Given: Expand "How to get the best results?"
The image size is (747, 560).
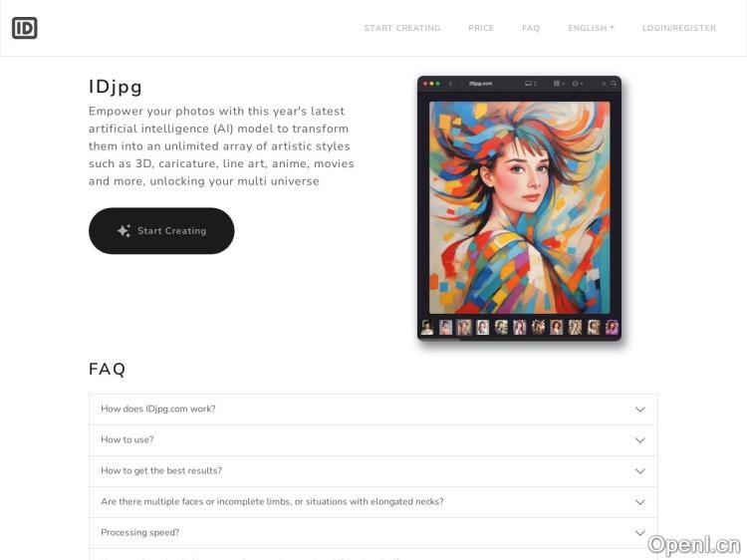Looking at the screenshot, I should (x=373, y=471).
